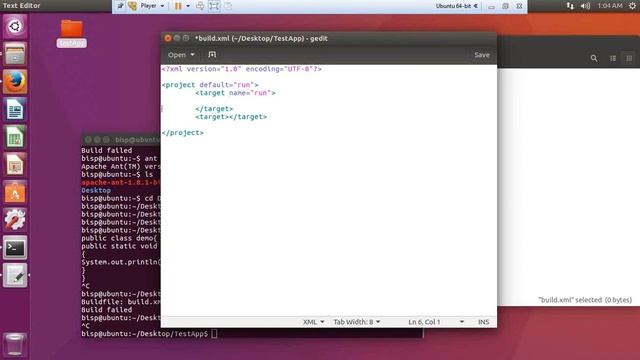Open LibreOffice Impress from the dock
Image resolution: width=640 pixels, height=360 pixels.
pos(15,164)
